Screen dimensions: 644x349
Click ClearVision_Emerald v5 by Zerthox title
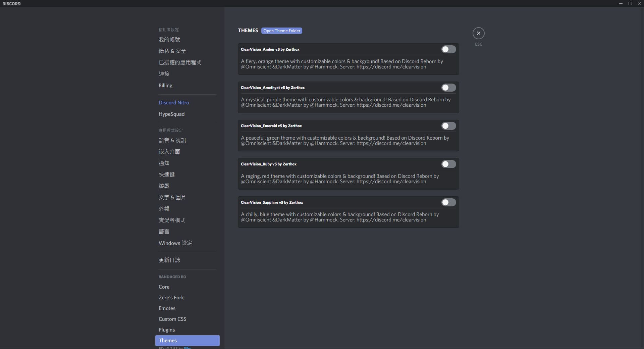click(271, 126)
